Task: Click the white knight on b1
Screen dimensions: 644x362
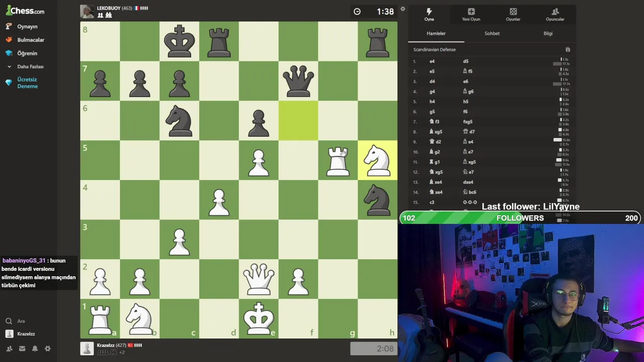Action: point(139,319)
